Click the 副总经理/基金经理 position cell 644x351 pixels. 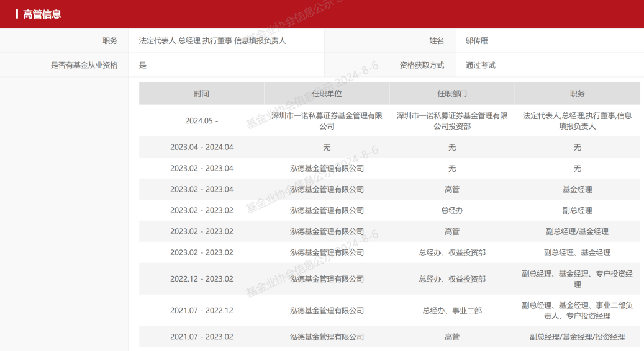click(x=577, y=232)
